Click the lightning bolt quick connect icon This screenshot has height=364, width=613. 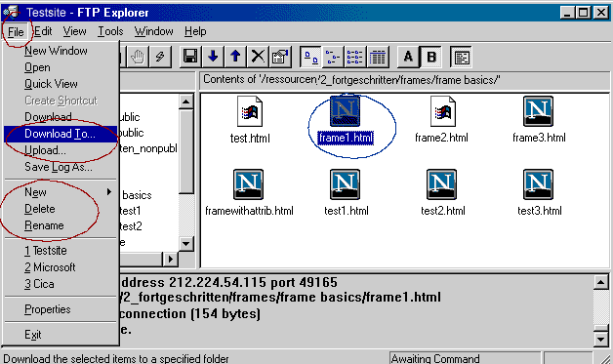click(159, 57)
